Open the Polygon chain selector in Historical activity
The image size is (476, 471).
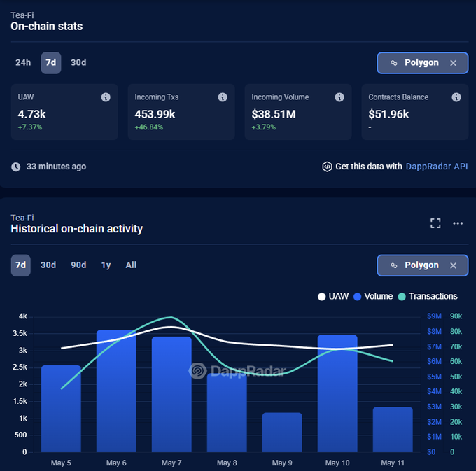(414, 265)
